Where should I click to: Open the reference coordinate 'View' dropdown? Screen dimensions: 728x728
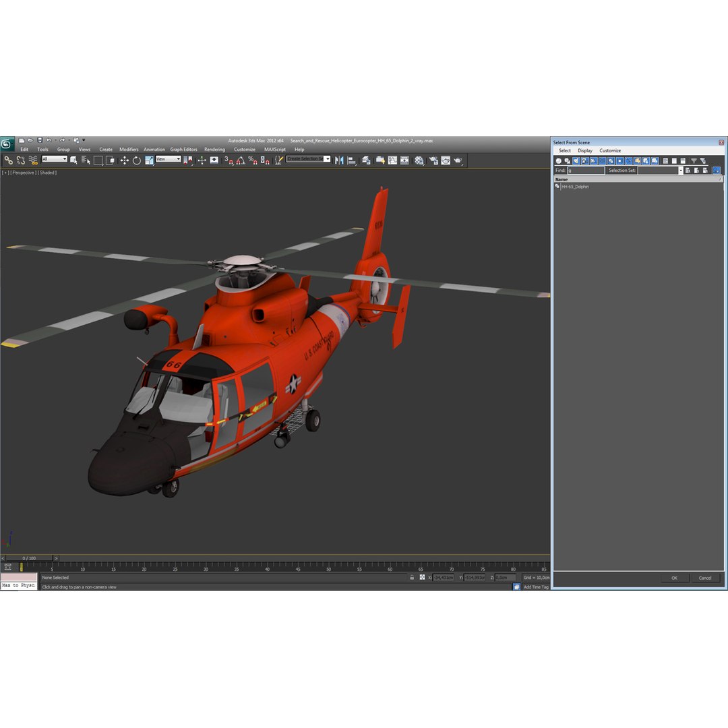tap(169, 159)
